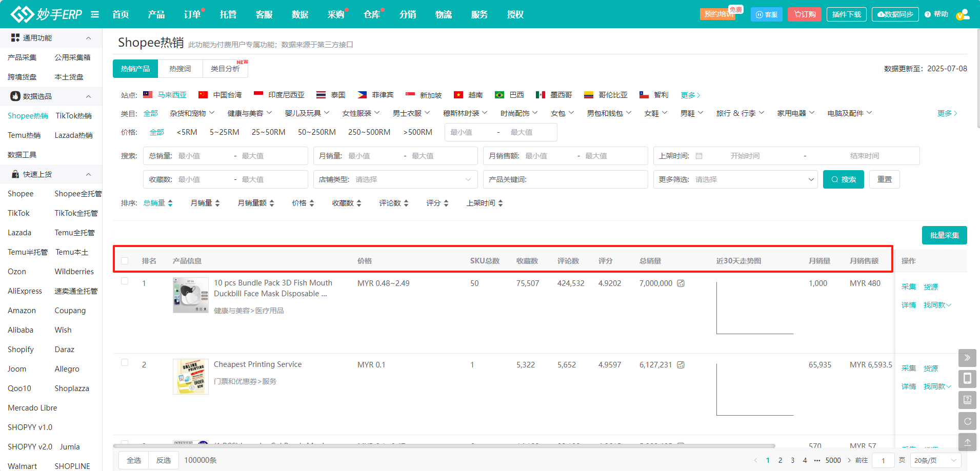
Task: Open the 产品 top menu
Action: point(156,14)
